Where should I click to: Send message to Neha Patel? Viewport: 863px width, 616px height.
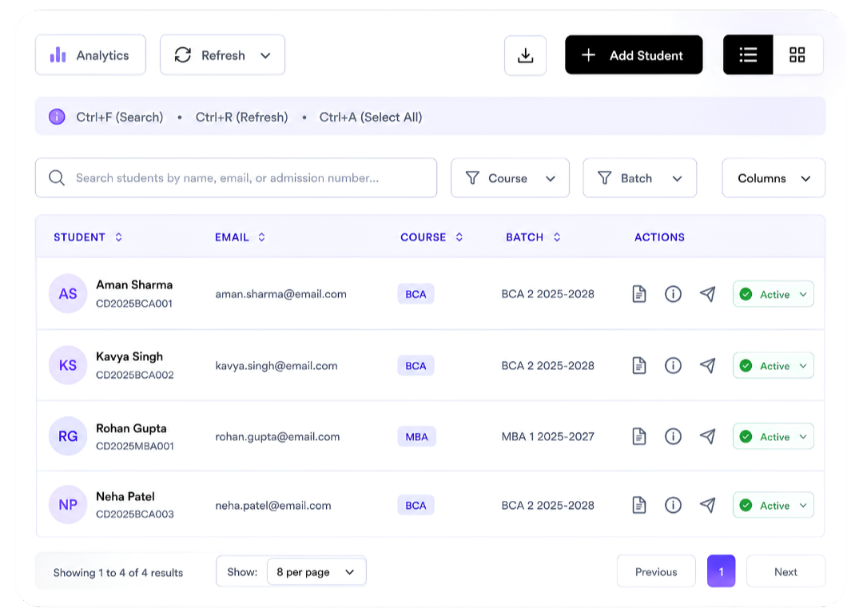[708, 505]
